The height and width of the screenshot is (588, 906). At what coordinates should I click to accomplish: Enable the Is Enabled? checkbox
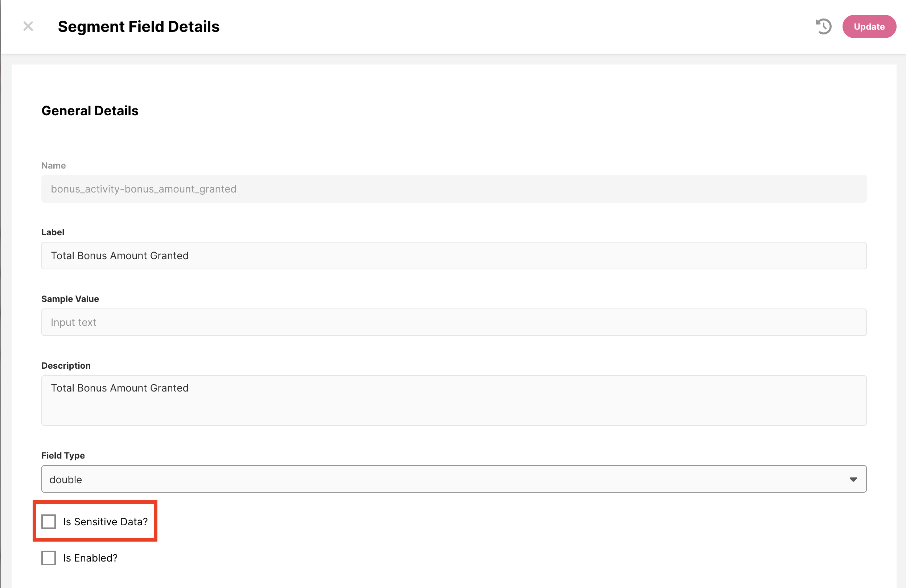click(49, 558)
